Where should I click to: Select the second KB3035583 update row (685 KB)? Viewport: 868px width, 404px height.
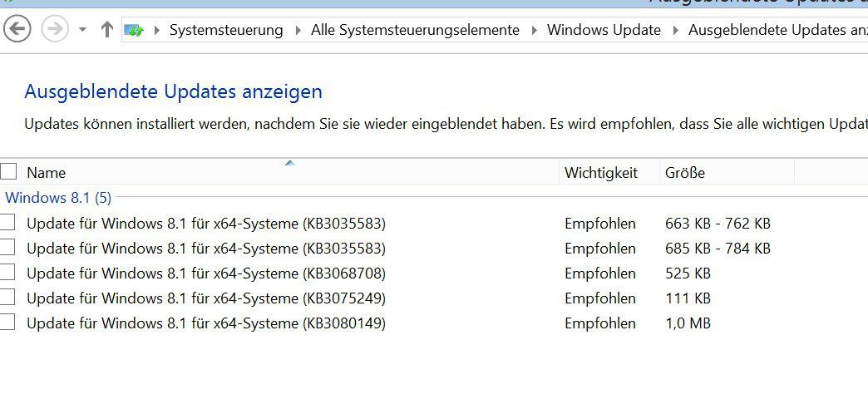click(x=206, y=248)
